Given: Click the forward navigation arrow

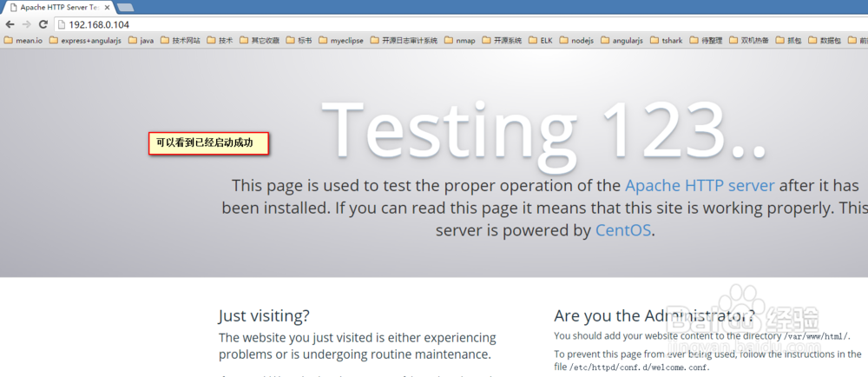Looking at the screenshot, I should (27, 24).
